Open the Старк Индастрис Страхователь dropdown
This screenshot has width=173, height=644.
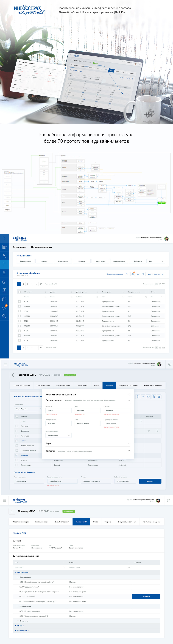click(28, 409)
